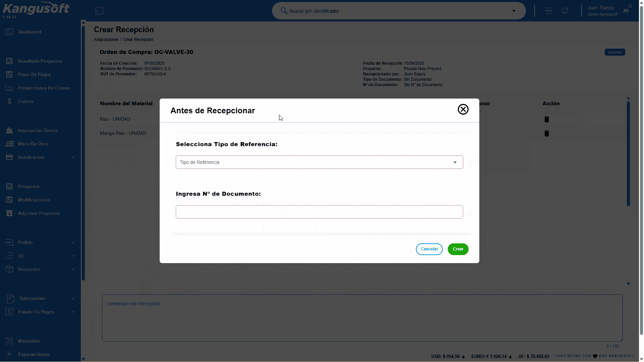
Task: Click the Recepción box icon
Action: click(9, 269)
